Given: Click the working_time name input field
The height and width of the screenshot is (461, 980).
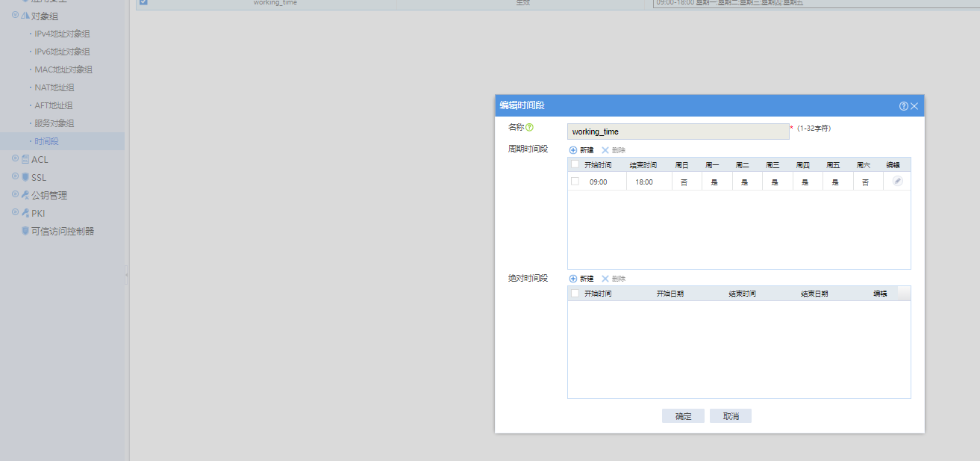Looking at the screenshot, I should pos(678,132).
